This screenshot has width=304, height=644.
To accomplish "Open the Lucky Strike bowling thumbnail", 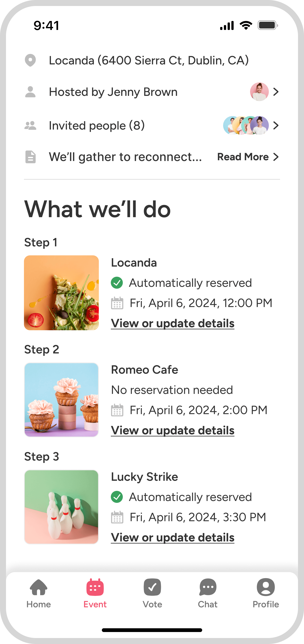I will [x=62, y=507].
